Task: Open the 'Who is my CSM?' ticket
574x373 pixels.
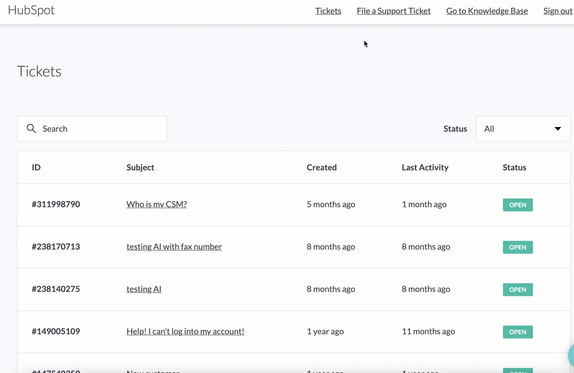Action: click(x=157, y=204)
